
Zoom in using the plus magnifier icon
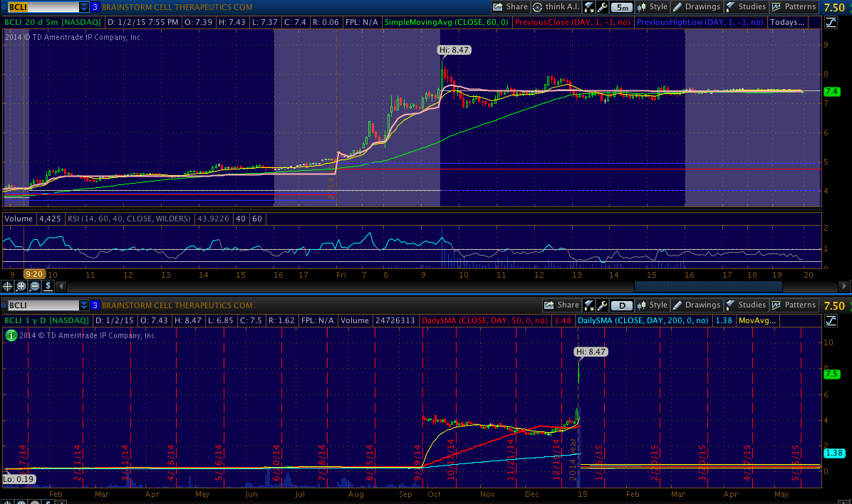point(21,286)
